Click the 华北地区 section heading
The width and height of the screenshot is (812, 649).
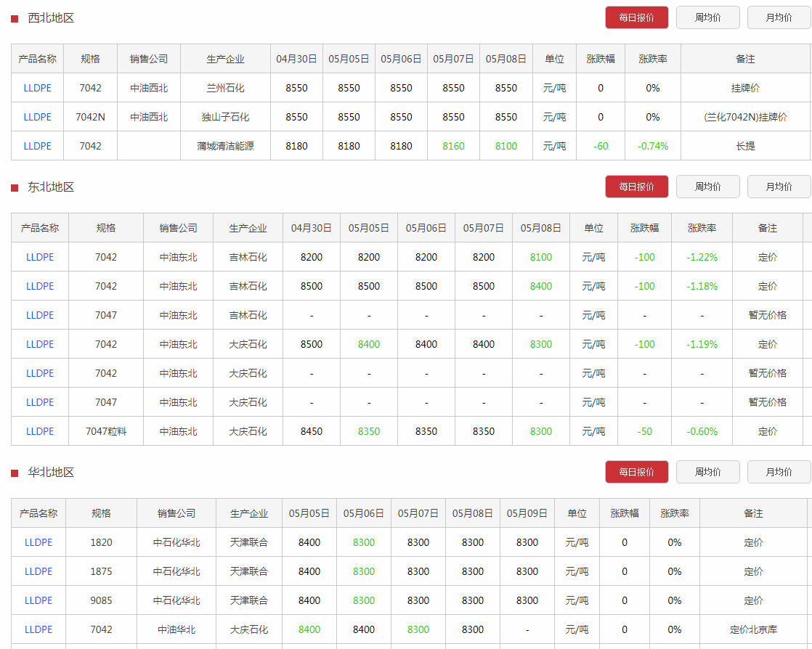point(51,472)
